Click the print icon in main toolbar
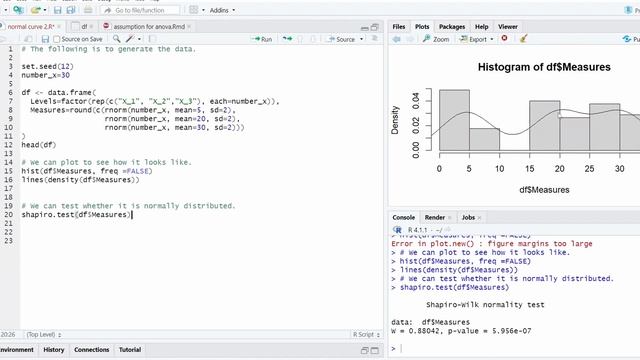Viewport: 640px width, 360px height. click(x=88, y=10)
